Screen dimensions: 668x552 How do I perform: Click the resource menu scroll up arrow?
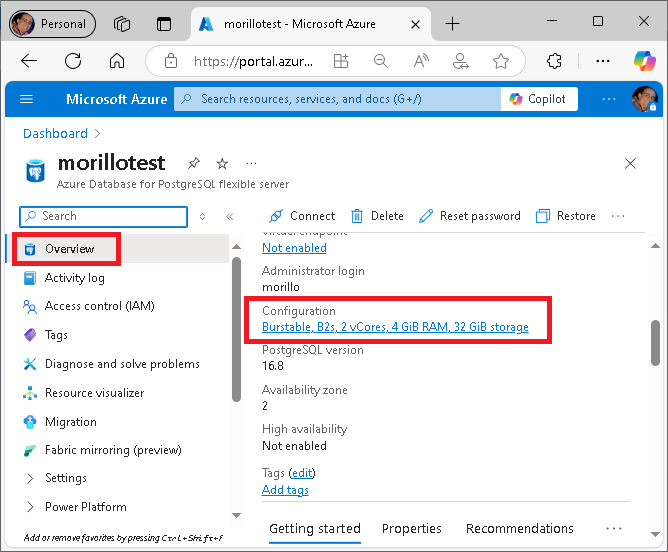[236, 247]
